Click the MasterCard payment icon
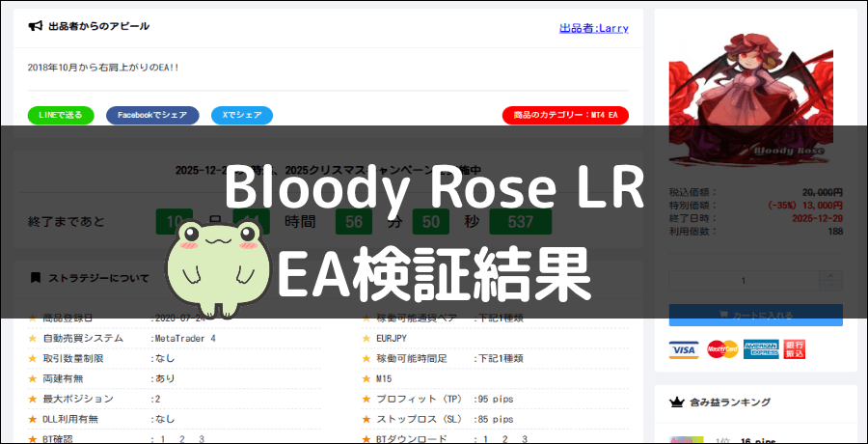This screenshot has height=444, width=868. click(721, 348)
